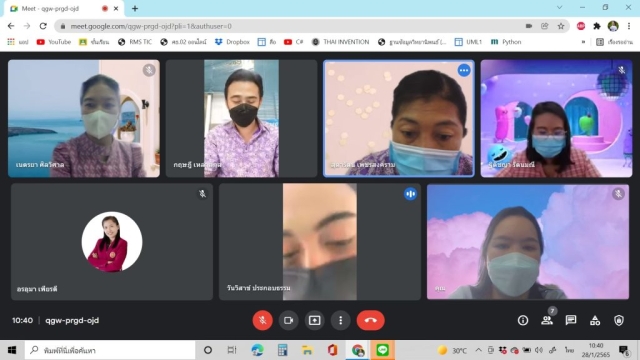Close the Meet browser tab
Image resolution: width=640 pixels, height=360 pixels.
pyautogui.click(x=116, y=9)
